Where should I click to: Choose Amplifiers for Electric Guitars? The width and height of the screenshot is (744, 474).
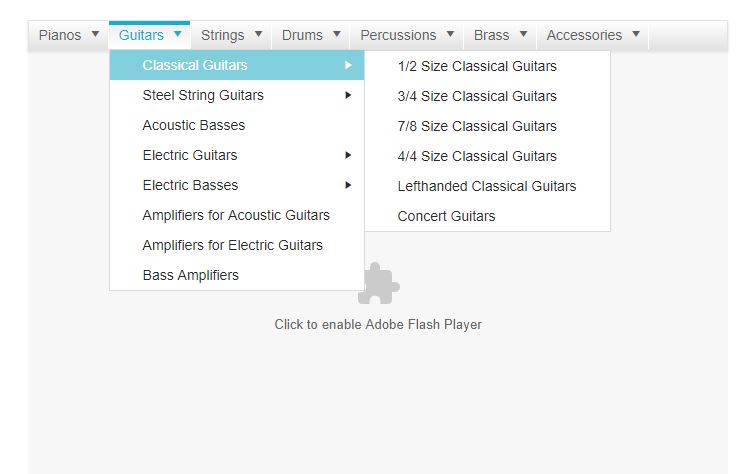coord(233,245)
